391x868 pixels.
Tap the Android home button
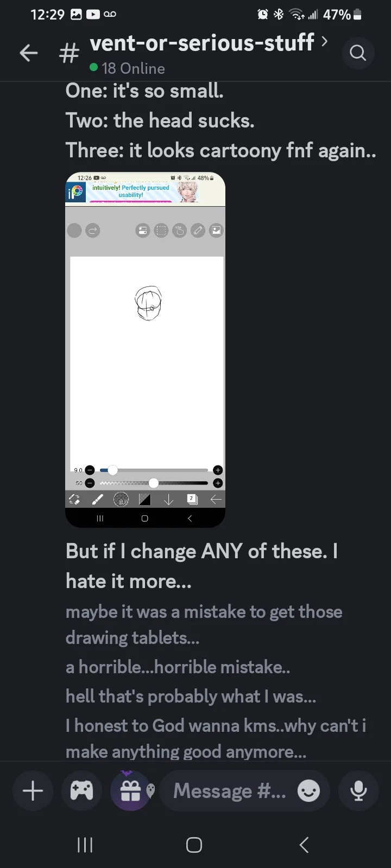pos(194,845)
